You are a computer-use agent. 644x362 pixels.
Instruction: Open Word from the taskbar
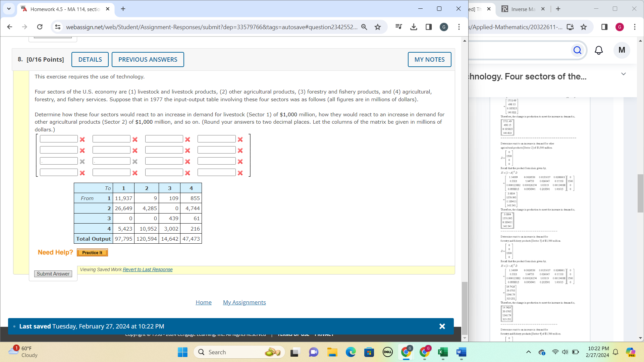[461, 352]
